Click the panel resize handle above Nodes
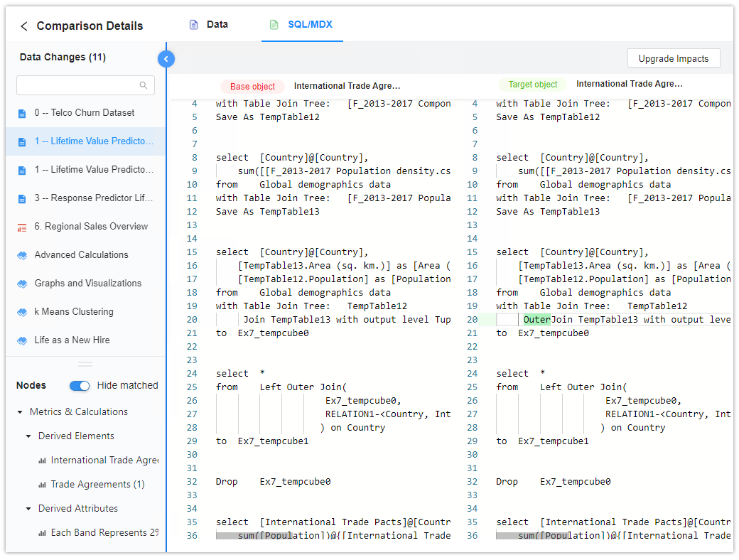 click(85, 364)
